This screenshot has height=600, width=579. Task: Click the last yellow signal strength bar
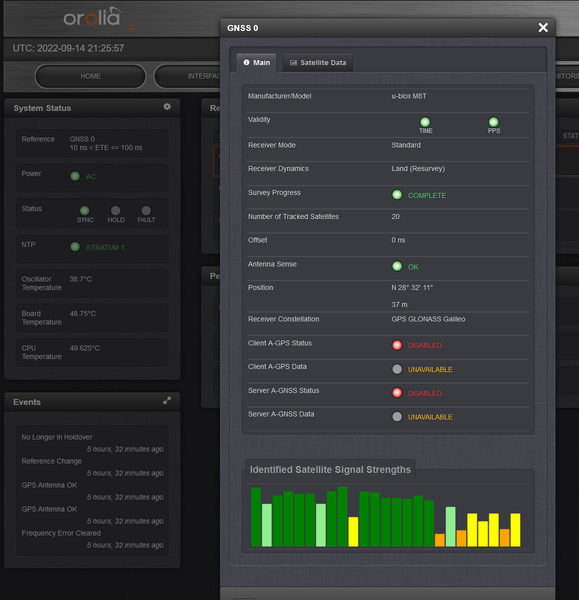(515, 530)
